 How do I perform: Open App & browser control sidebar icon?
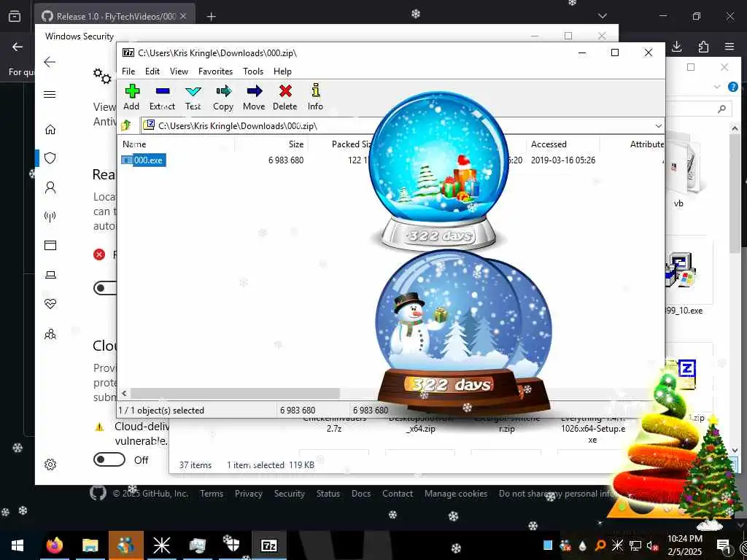pos(50,245)
